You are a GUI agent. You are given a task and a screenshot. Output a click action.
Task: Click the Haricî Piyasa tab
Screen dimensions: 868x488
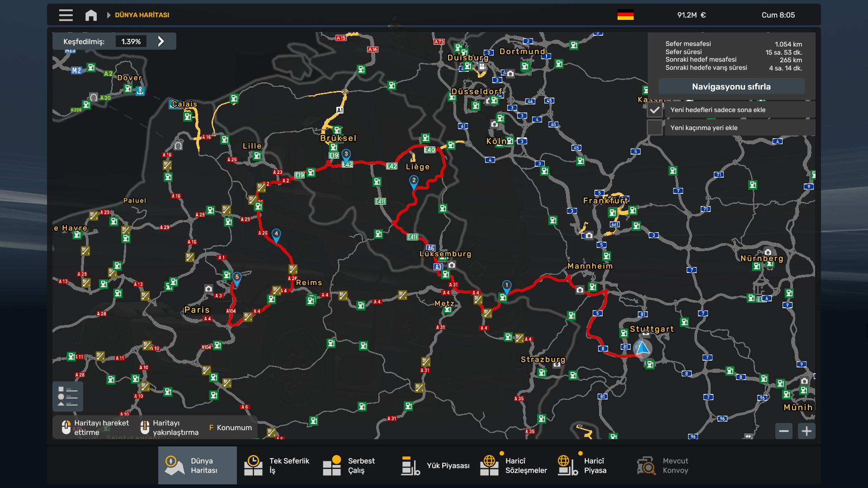pyautogui.click(x=582, y=465)
